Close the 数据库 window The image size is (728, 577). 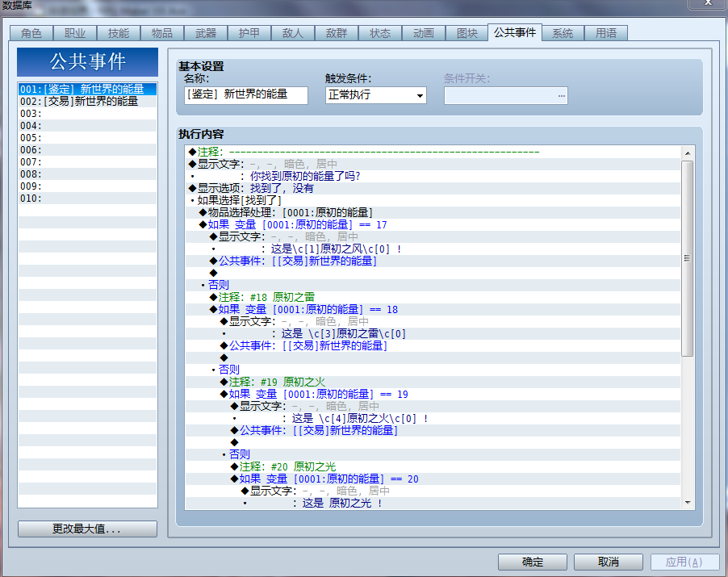pyautogui.click(x=708, y=3)
